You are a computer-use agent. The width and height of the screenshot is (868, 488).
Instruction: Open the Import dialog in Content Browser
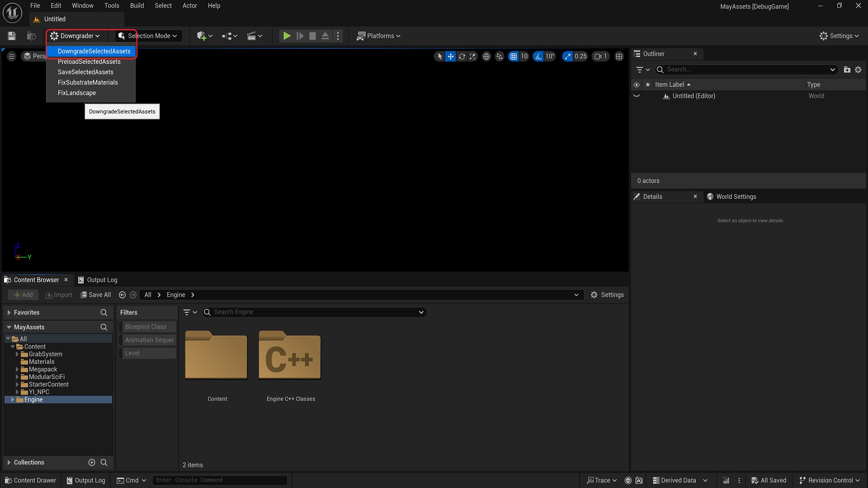pyautogui.click(x=58, y=295)
